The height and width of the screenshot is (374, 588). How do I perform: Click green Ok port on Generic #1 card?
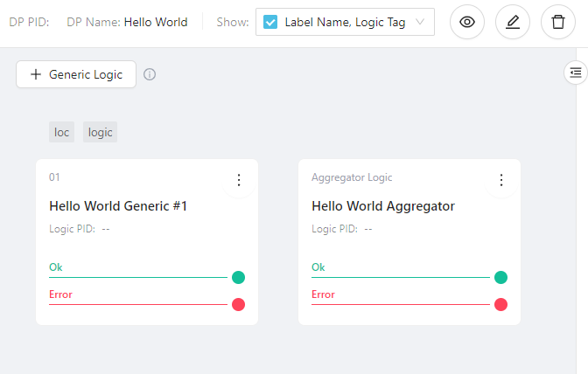pos(238,278)
